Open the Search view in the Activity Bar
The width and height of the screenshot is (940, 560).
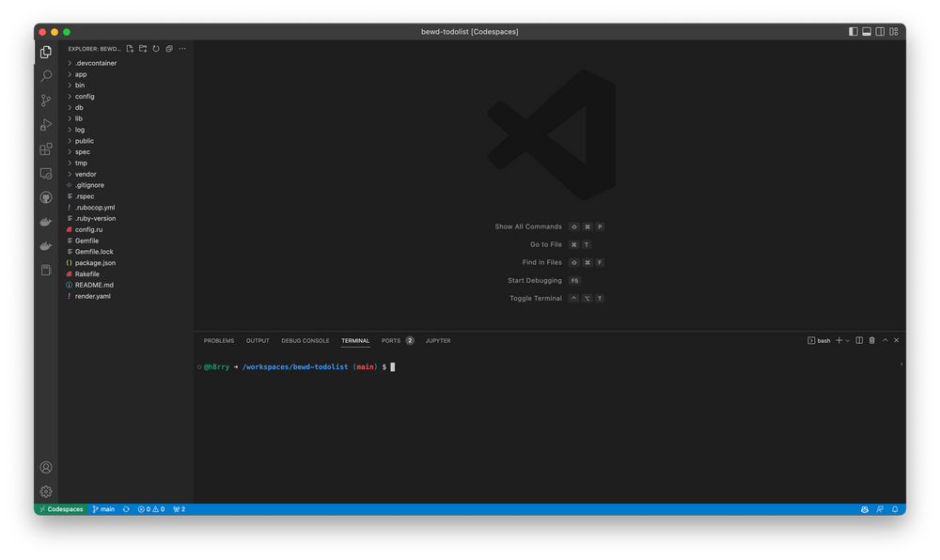tap(46, 75)
